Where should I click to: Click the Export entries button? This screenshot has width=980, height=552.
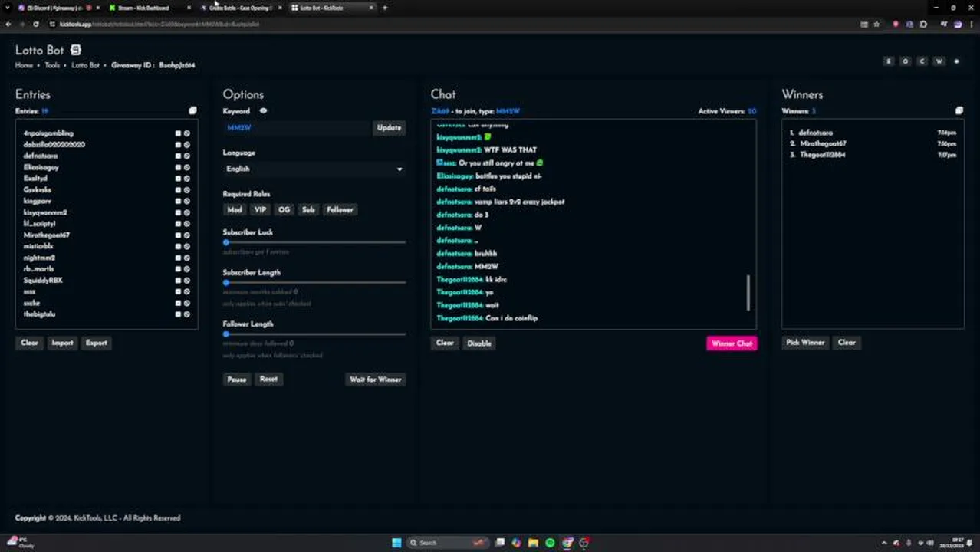point(97,343)
